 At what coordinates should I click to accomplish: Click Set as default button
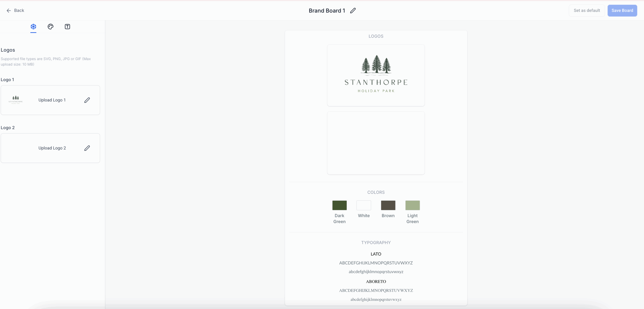[587, 11]
